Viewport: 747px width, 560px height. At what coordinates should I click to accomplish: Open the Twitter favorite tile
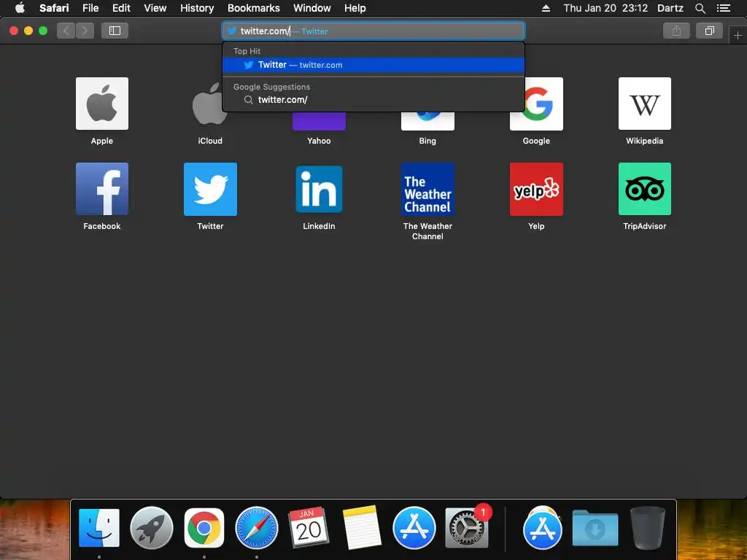(x=210, y=189)
